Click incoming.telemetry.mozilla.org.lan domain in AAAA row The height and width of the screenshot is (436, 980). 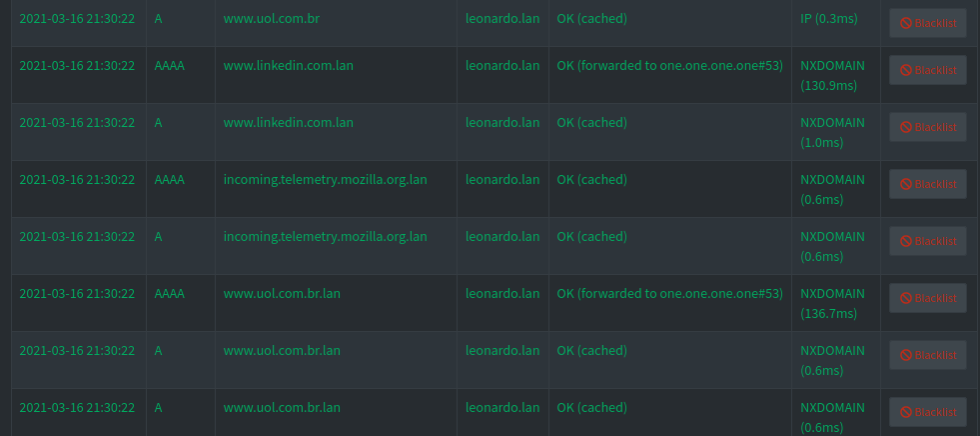tap(325, 180)
